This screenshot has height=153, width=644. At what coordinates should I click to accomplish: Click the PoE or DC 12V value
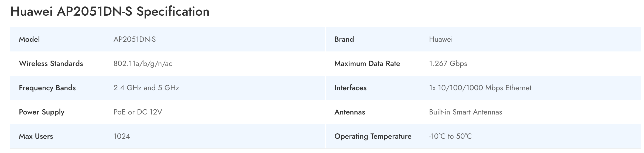(x=138, y=112)
